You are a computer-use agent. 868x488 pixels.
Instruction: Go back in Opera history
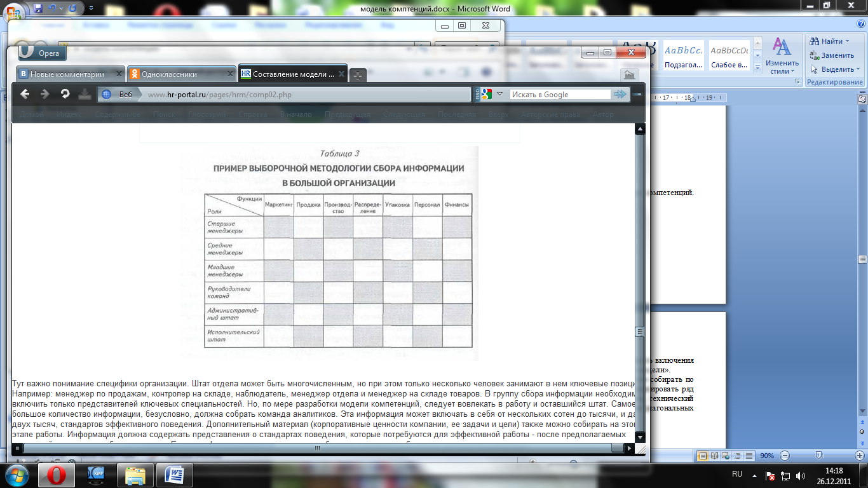(x=25, y=94)
